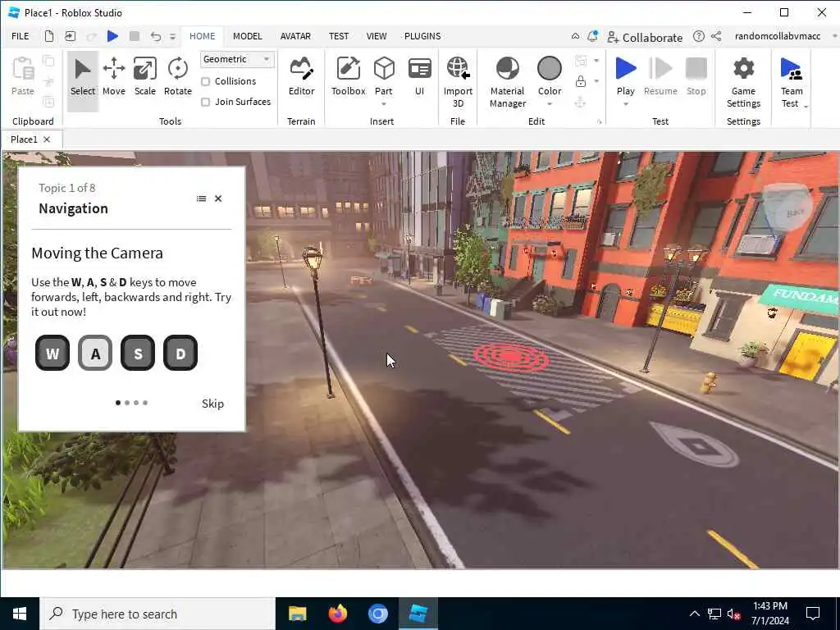Open Game Settings

pyautogui.click(x=743, y=81)
